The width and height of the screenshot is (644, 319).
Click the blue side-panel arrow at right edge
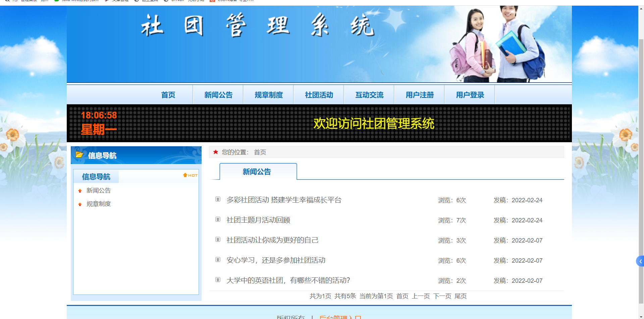tap(640, 261)
